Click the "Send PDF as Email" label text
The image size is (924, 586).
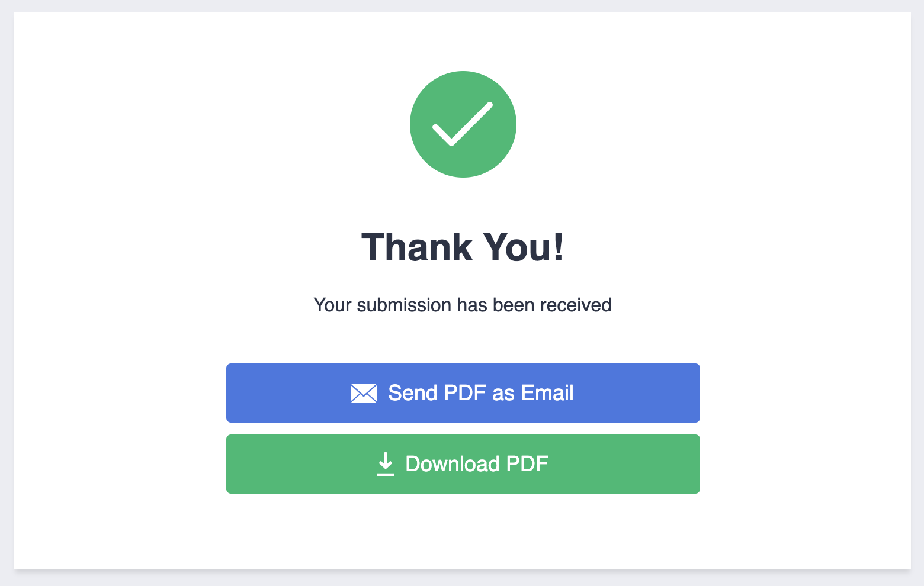480,393
